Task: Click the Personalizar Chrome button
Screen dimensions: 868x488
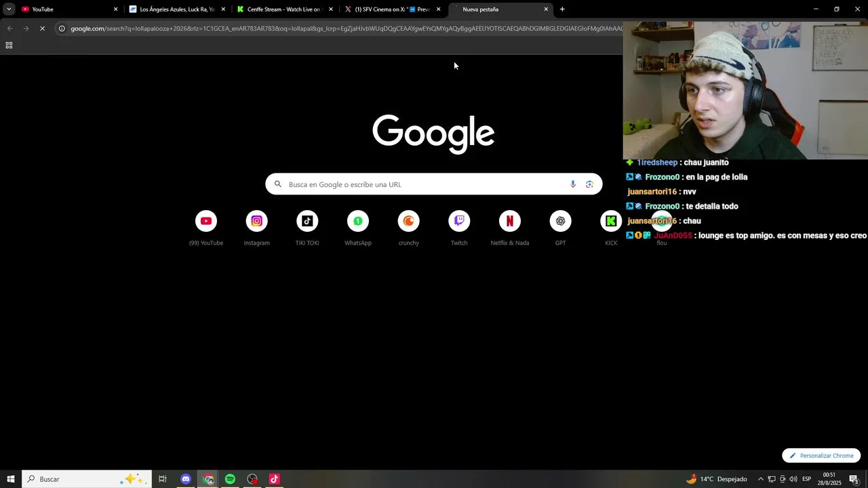Action: click(821, 455)
